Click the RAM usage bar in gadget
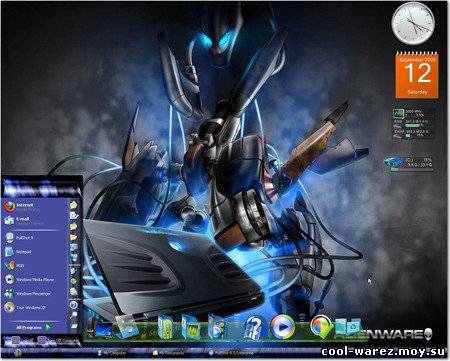The width and height of the screenshot is (450, 361). (x=412, y=126)
